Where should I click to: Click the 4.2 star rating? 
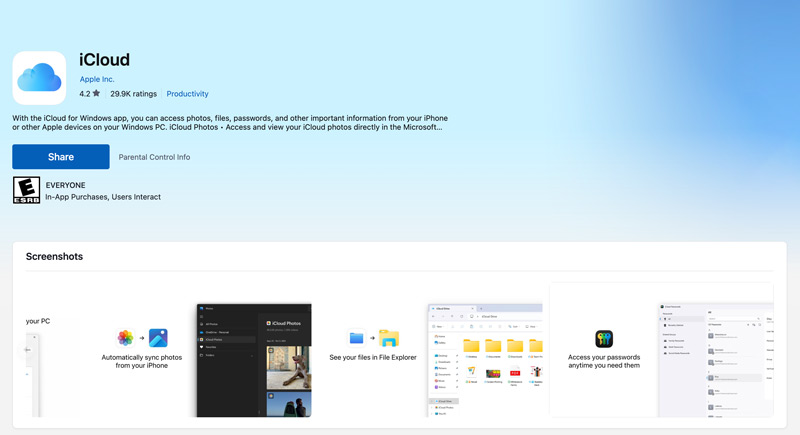click(x=90, y=94)
